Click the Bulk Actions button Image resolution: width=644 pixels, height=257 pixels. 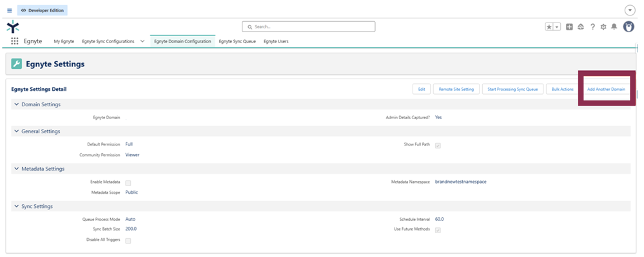[562, 89]
